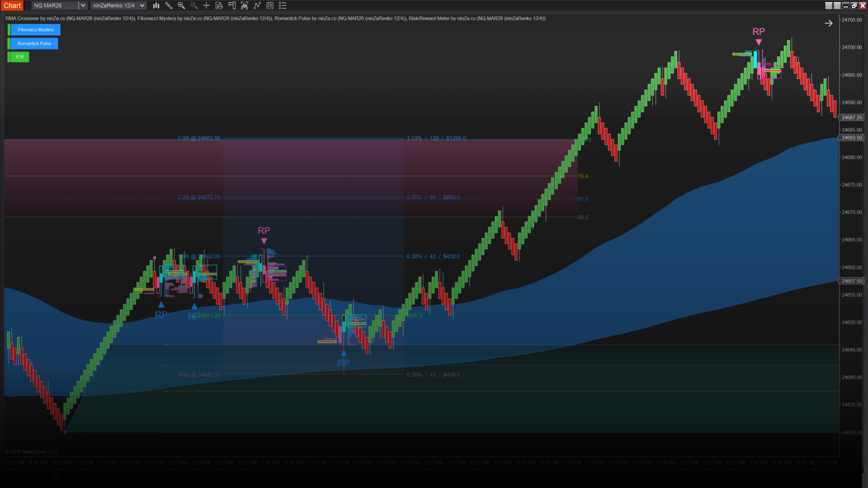Open the Strategies icon

270,5
